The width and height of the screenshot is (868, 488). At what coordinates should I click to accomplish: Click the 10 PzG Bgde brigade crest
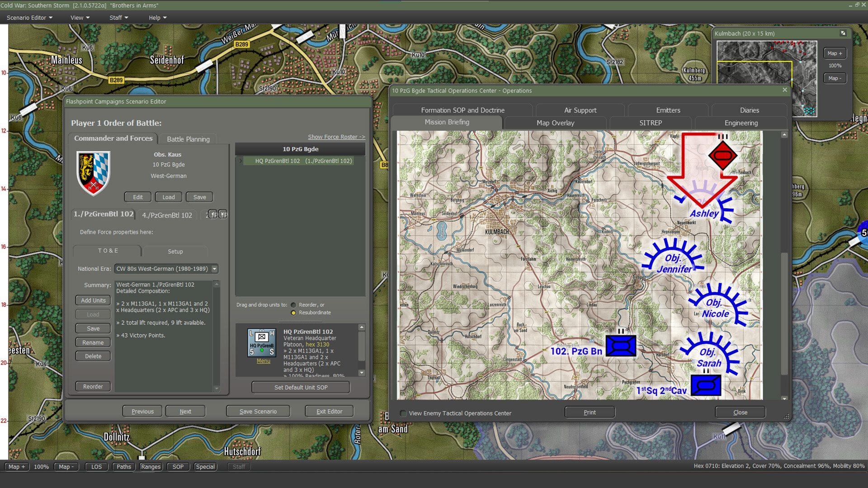[93, 174]
